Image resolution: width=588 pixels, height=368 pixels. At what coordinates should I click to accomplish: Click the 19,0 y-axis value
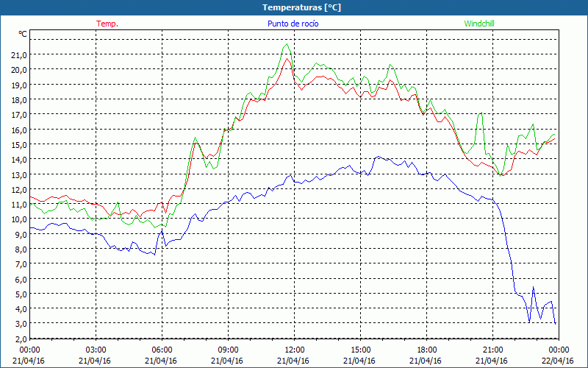click(x=20, y=85)
